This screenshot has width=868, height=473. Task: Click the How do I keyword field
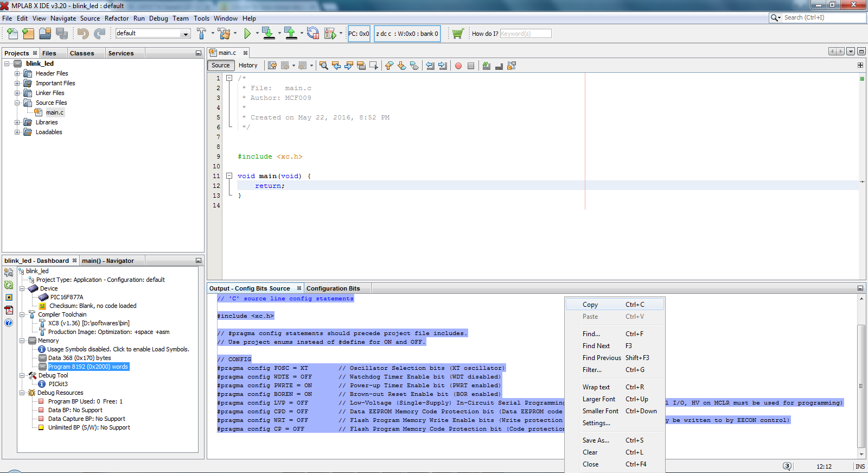(x=525, y=34)
